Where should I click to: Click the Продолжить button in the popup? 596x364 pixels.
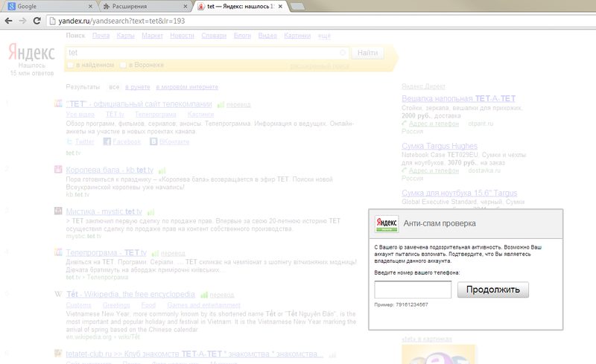[x=492, y=290]
